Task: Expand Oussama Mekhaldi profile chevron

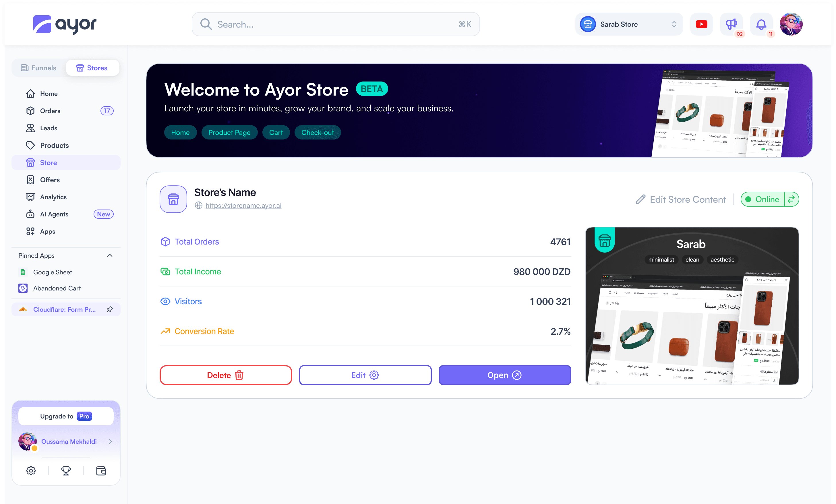Action: coord(110,441)
